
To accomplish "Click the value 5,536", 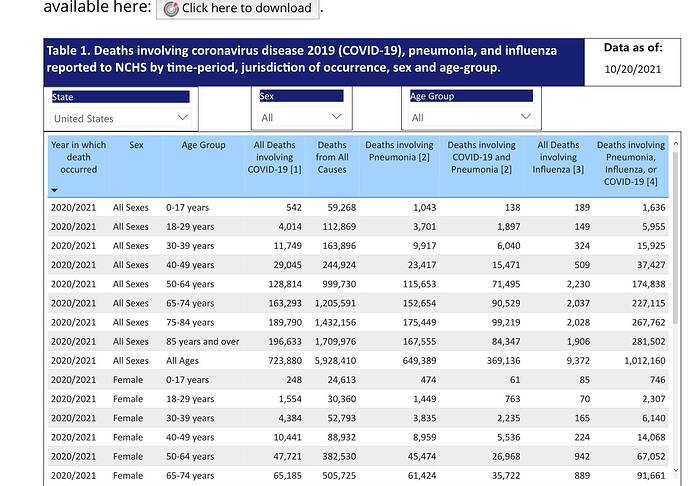I will pyautogui.click(x=509, y=437).
